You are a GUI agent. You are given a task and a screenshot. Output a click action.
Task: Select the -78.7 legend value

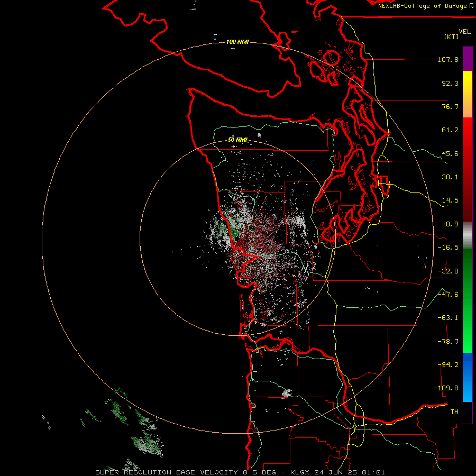[448, 342]
